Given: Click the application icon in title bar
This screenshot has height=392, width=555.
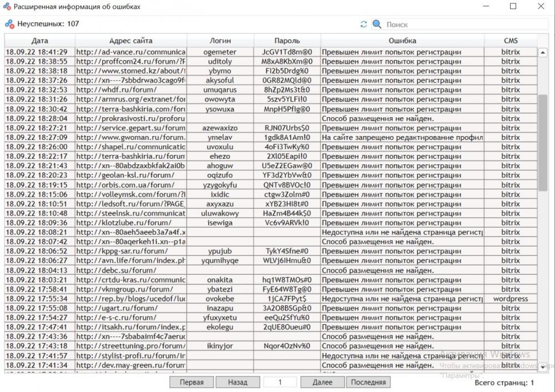Looking at the screenshot, I should coord(7,6).
